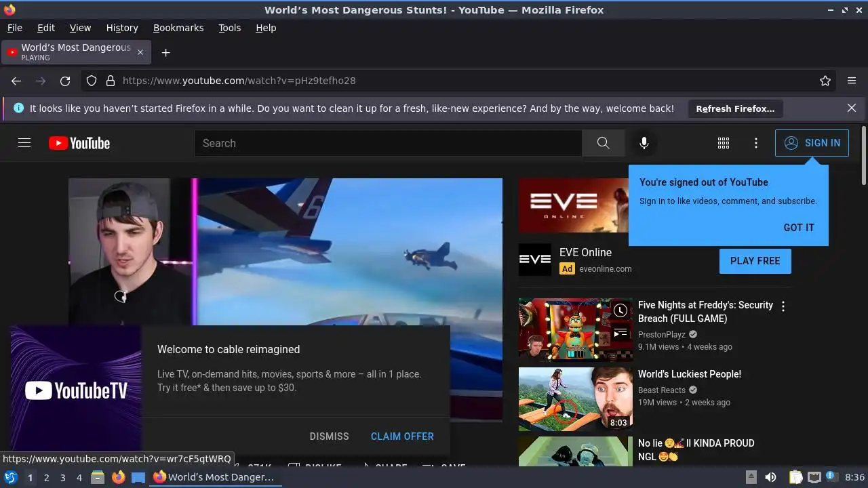Screen dimensions: 868x488
Task: Open tracking protection shield icon
Action: tap(92, 81)
